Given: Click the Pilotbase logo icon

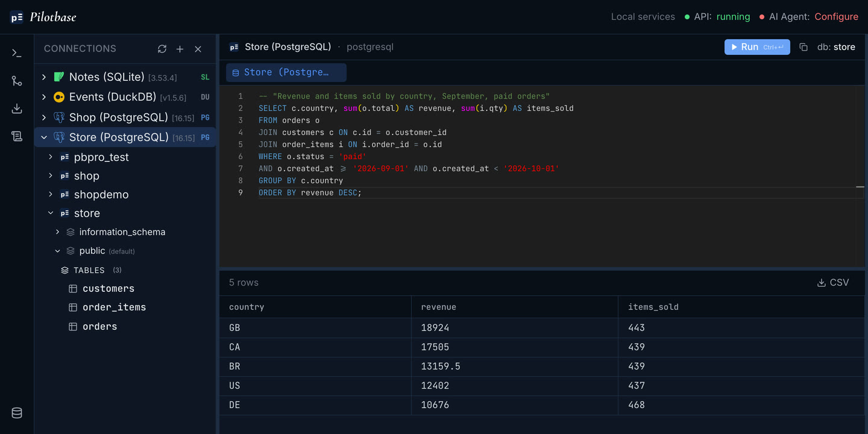Looking at the screenshot, I should (17, 17).
